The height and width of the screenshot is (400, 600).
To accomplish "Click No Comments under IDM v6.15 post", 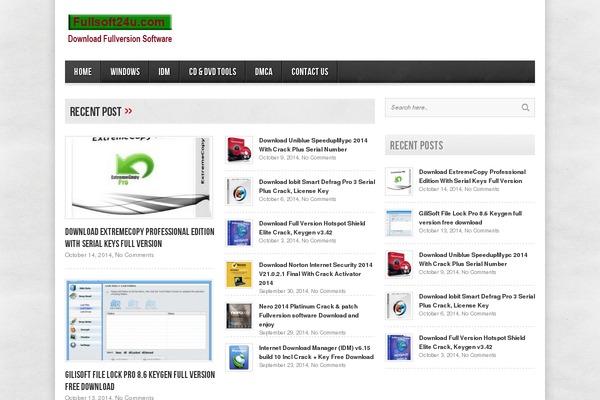I will coord(328,365).
